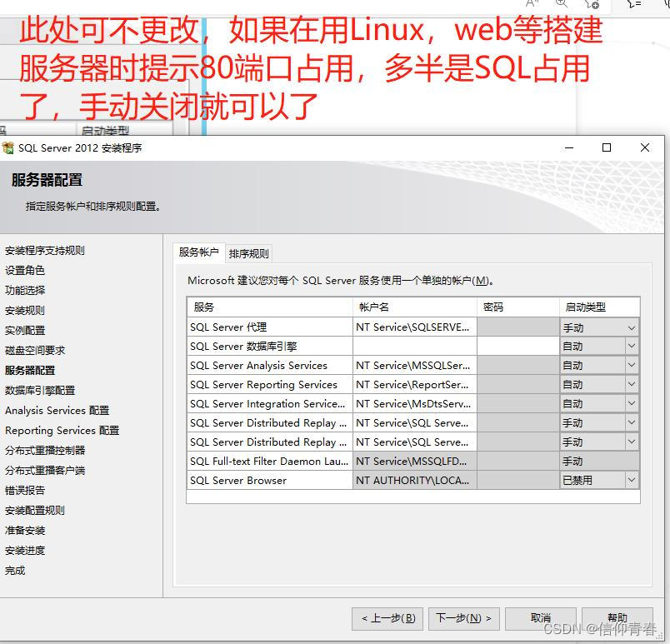Open startup type for first Distributed Replay row
The width and height of the screenshot is (670, 644).
pyautogui.click(x=631, y=422)
